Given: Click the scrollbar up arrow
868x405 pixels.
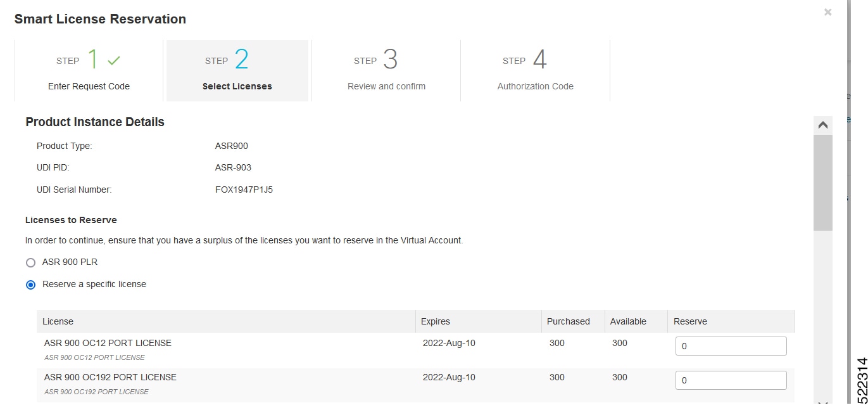Looking at the screenshot, I should pos(823,125).
